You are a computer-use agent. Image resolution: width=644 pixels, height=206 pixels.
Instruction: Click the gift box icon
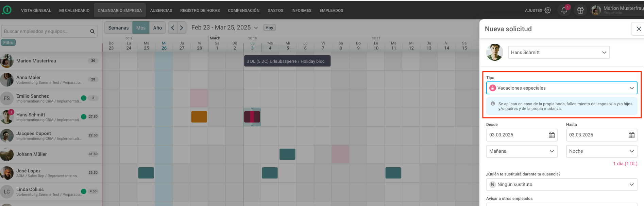580,11
